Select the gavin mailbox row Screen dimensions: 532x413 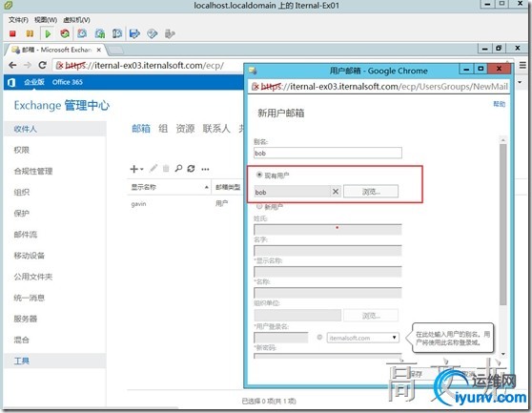tap(186, 203)
